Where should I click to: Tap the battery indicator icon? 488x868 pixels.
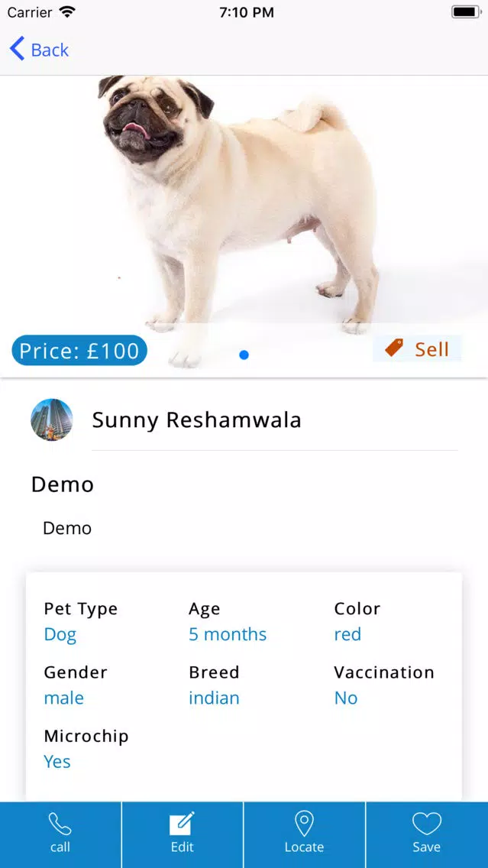click(466, 12)
